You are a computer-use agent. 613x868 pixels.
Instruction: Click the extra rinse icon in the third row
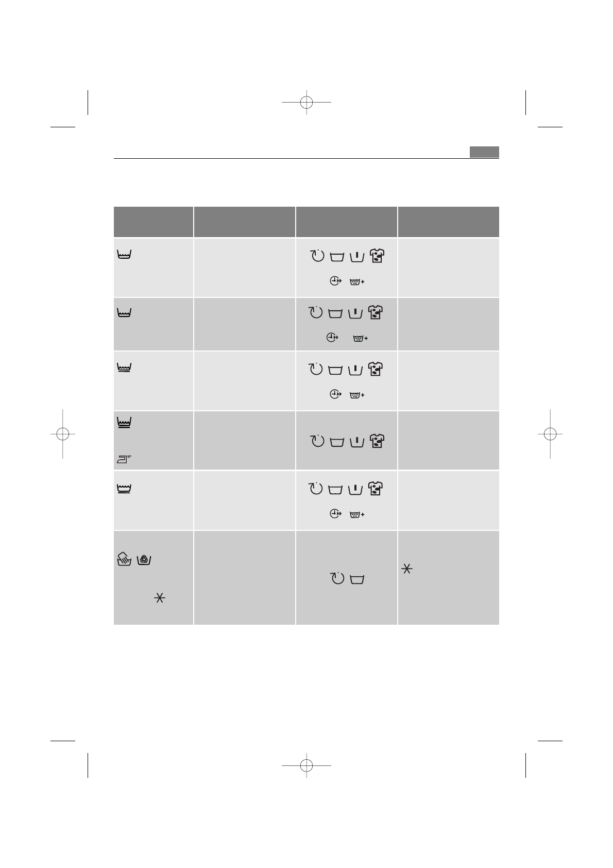[x=356, y=395]
